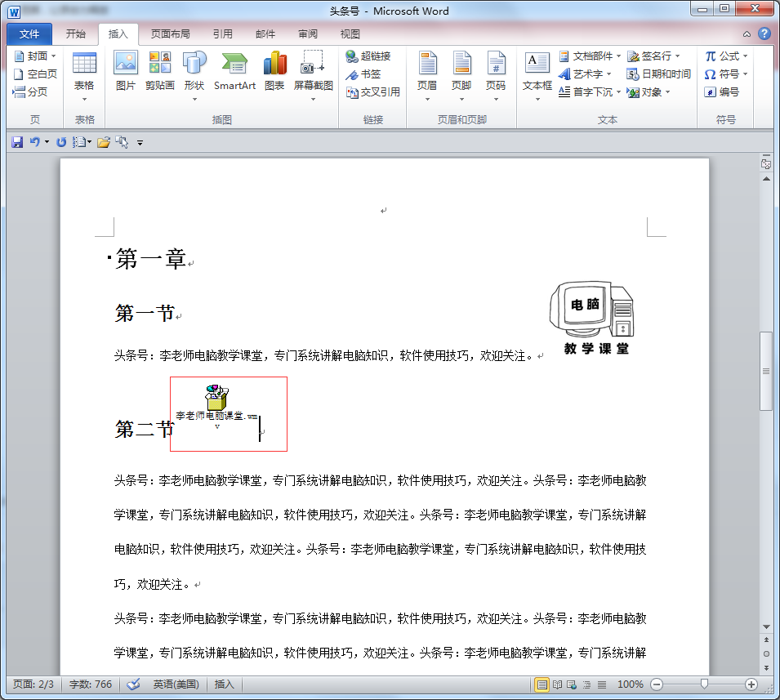Click Zoom In plus button

pos(751,684)
